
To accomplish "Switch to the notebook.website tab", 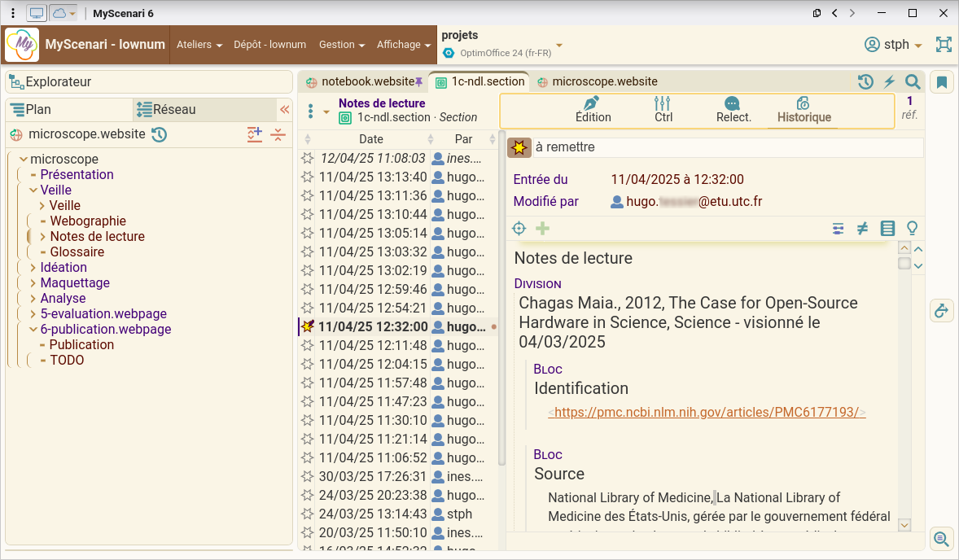I will [361, 81].
